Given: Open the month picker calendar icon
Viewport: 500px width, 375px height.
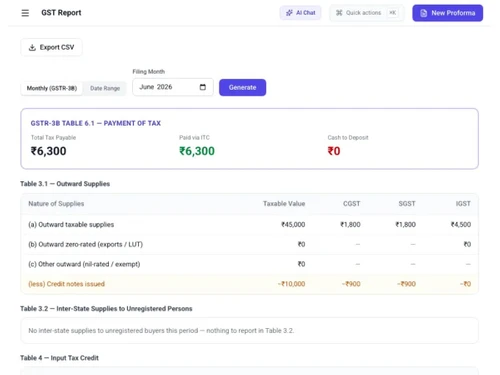Looking at the screenshot, I should point(202,87).
